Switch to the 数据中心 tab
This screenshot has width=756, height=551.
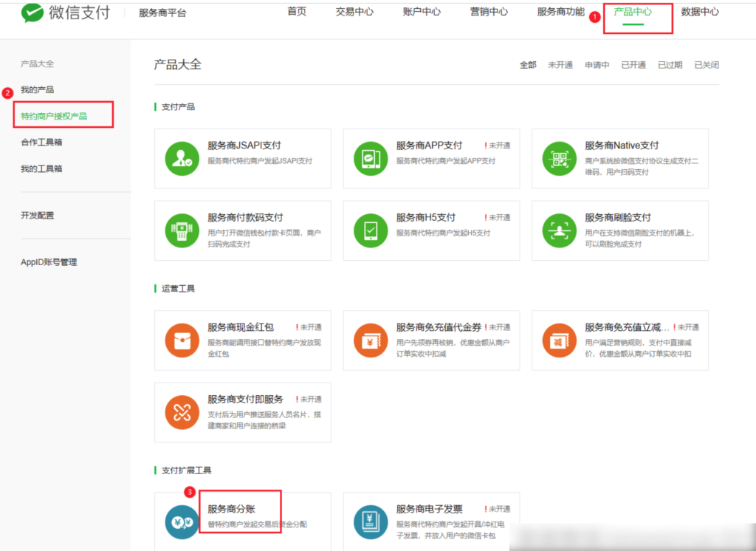[700, 12]
